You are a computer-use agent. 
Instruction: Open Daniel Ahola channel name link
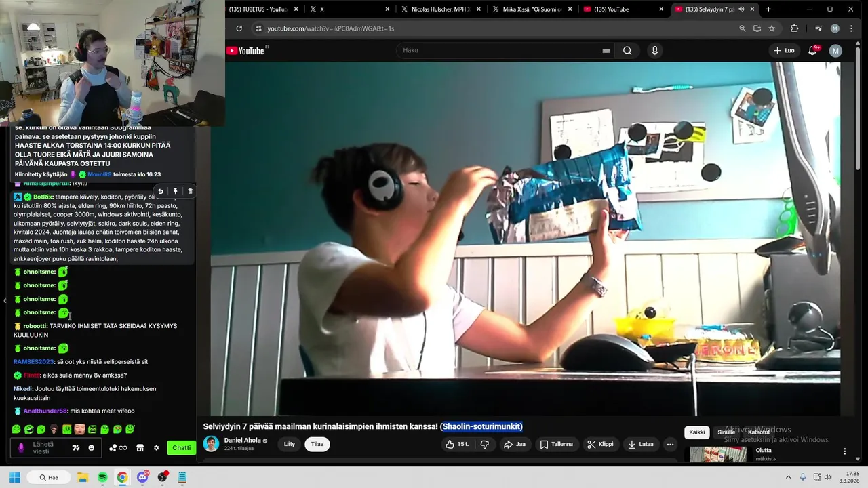(x=242, y=440)
